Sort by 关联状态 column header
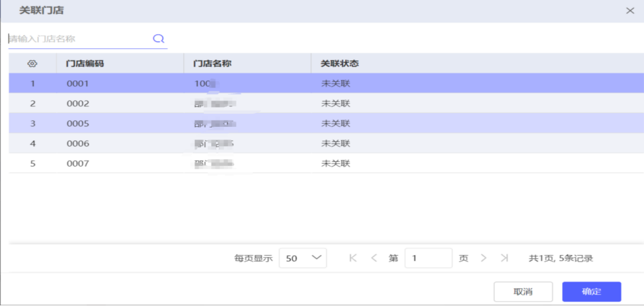This screenshot has height=306, width=644. click(x=340, y=63)
